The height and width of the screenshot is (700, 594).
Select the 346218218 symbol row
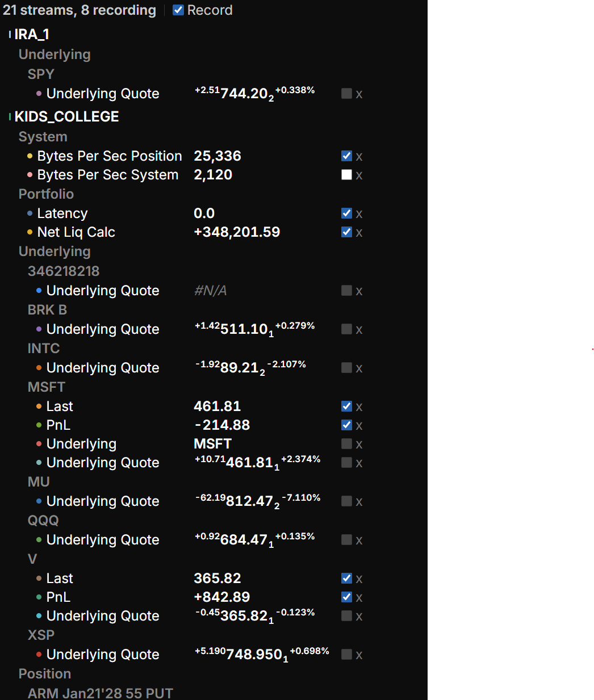click(64, 271)
